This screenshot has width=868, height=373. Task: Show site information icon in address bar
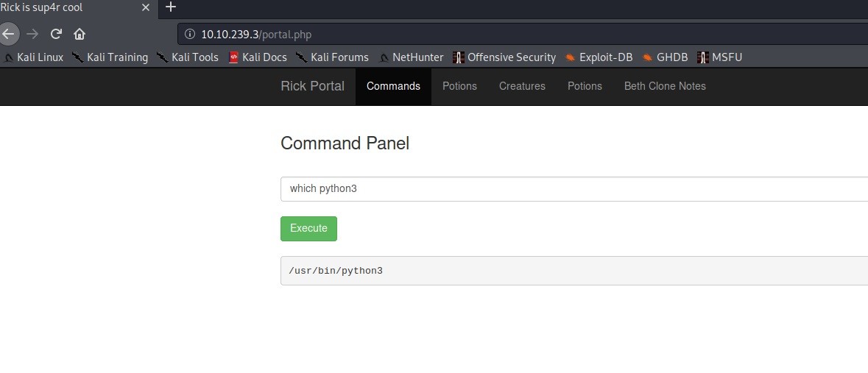point(189,35)
